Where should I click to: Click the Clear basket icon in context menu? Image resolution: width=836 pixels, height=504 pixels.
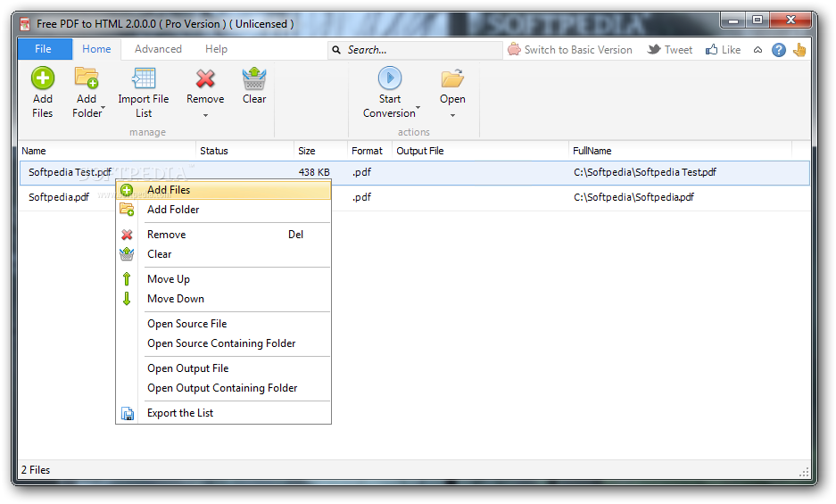pos(127,254)
